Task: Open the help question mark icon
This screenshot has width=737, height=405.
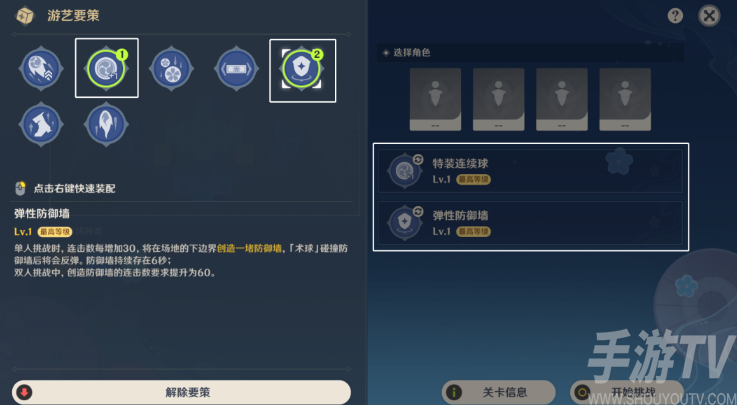Action: (675, 16)
